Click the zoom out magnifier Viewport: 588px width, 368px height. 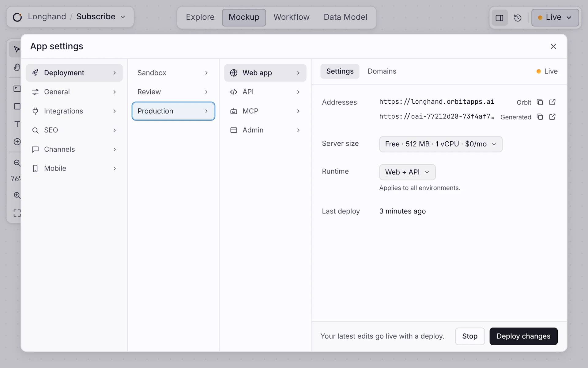(x=17, y=163)
